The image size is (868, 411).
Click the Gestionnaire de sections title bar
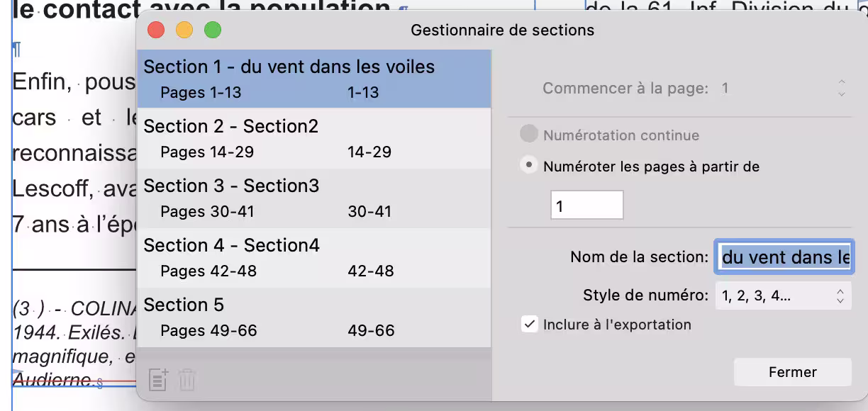502,30
